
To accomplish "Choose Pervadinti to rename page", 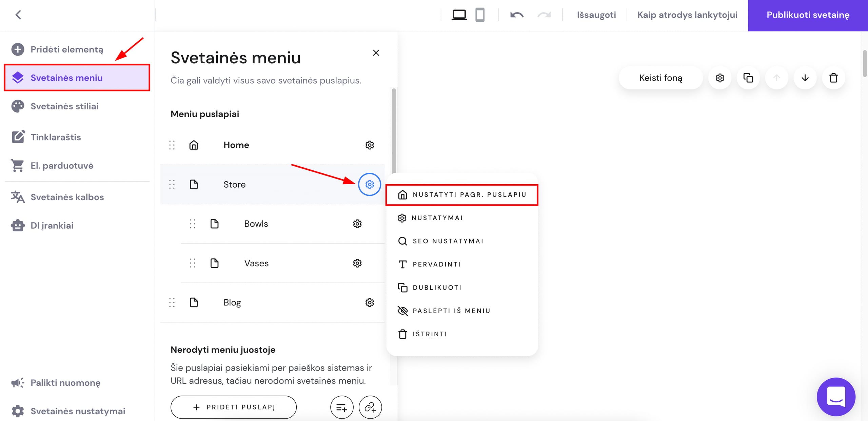I will pyautogui.click(x=462, y=264).
